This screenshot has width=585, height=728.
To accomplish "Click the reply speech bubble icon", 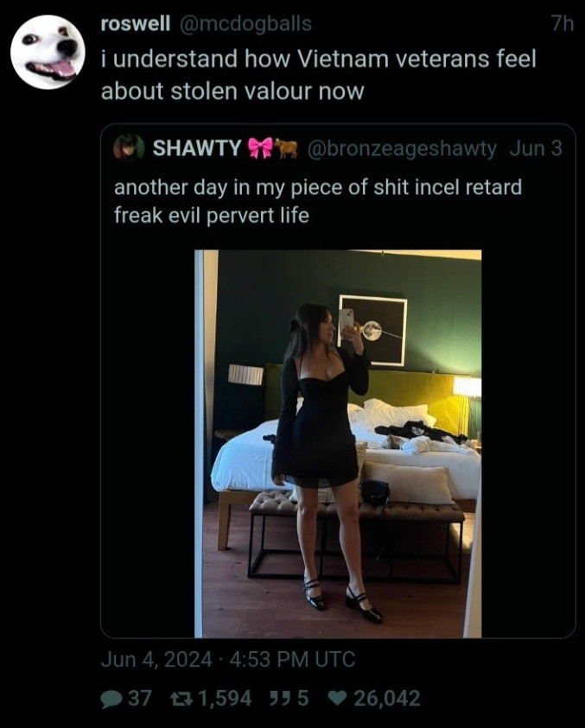I will coord(111,700).
